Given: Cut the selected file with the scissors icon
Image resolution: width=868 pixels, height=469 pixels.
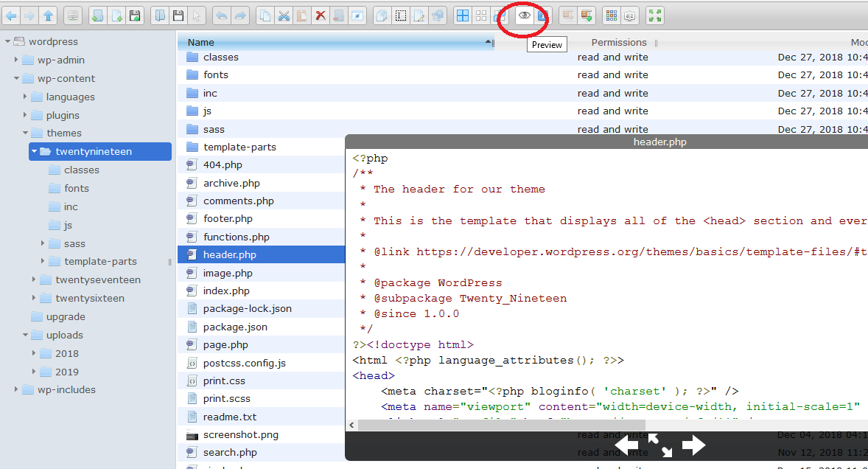Looking at the screenshot, I should coord(284,16).
